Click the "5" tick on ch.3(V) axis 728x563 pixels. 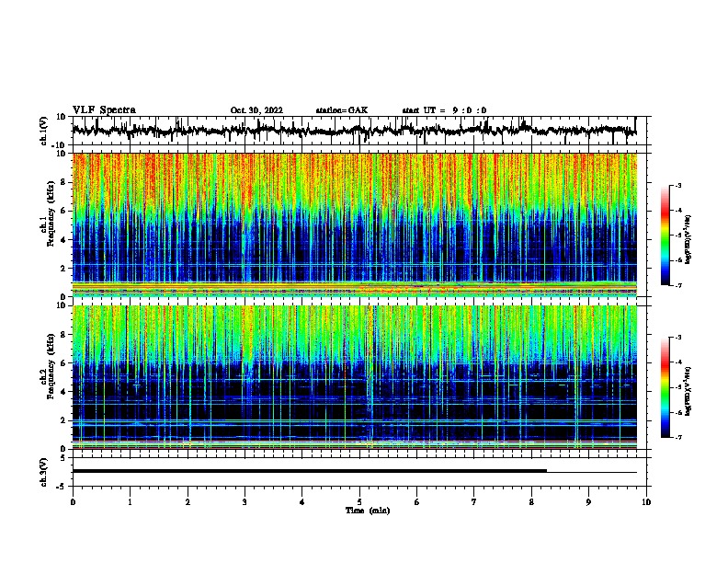point(64,458)
